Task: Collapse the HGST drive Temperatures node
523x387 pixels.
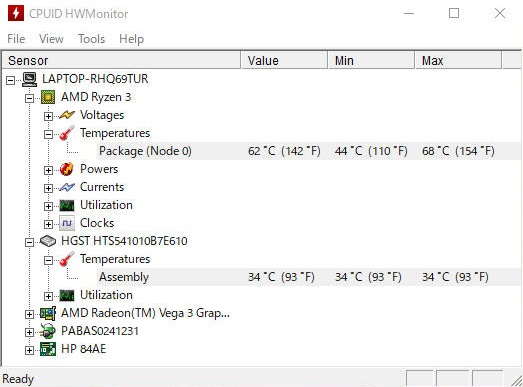Action: click(48, 260)
